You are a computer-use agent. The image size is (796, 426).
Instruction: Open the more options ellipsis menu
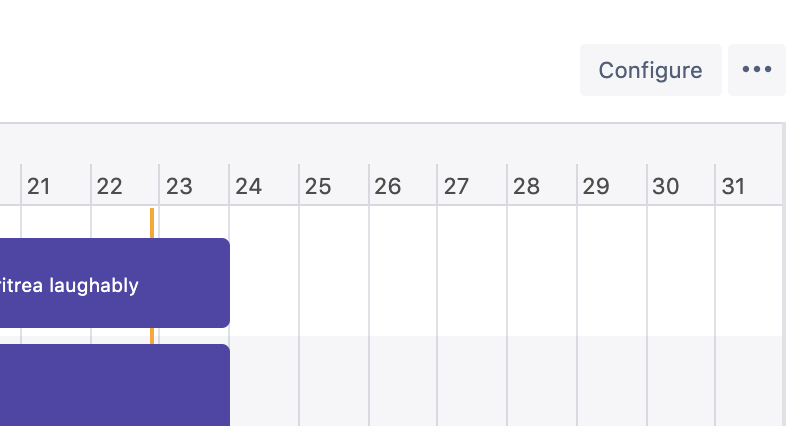[x=756, y=70]
